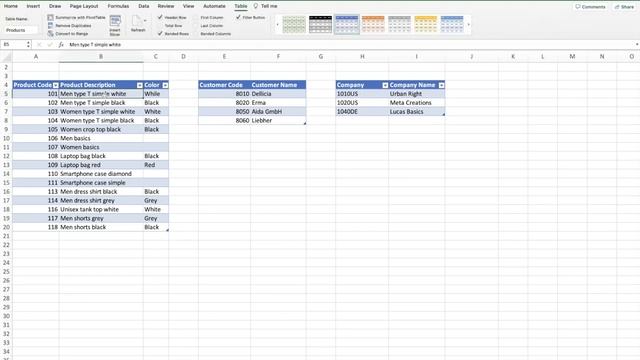Screen dimensions: 640x360
Task: Go to previous table styles with left gallery arrow
Action: [278, 25]
